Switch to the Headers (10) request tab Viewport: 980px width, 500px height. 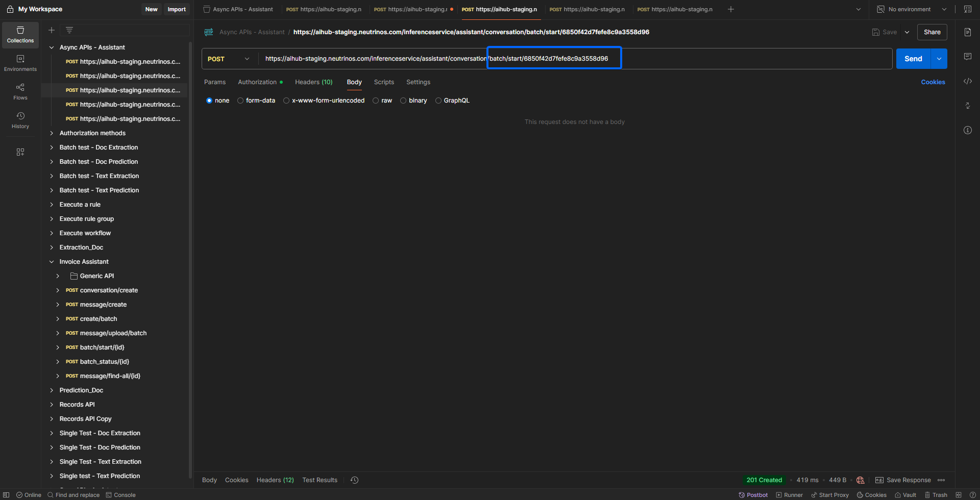[x=313, y=82]
